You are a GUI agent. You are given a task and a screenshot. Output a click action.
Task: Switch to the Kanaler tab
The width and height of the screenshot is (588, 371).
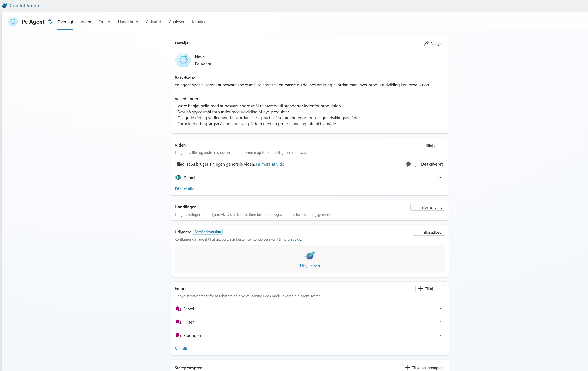pos(199,22)
